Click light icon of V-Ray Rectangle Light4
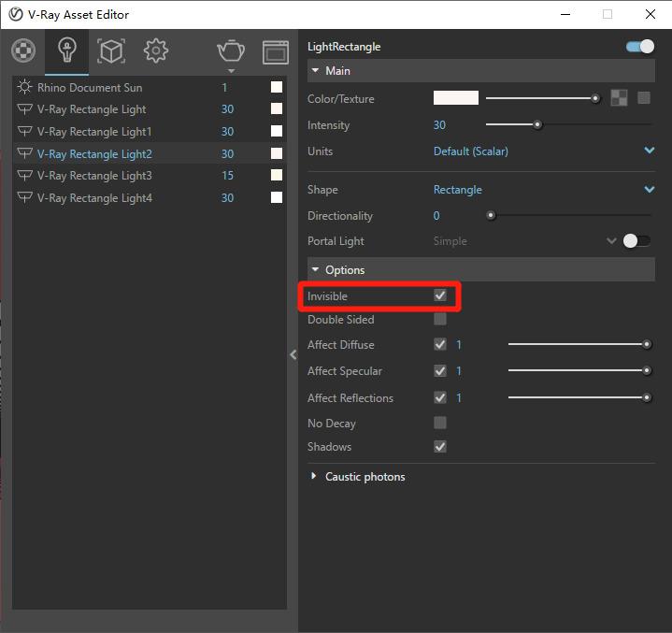672x633 pixels. click(x=24, y=197)
